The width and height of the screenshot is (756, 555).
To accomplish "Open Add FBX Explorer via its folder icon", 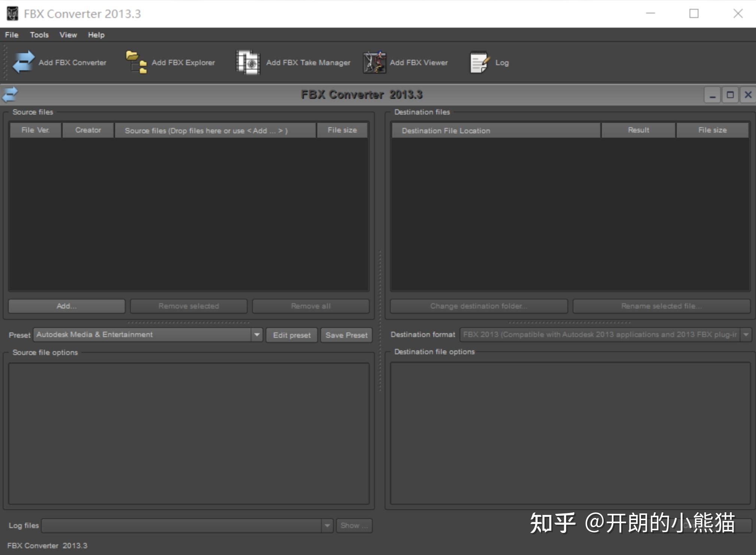I will [136, 62].
